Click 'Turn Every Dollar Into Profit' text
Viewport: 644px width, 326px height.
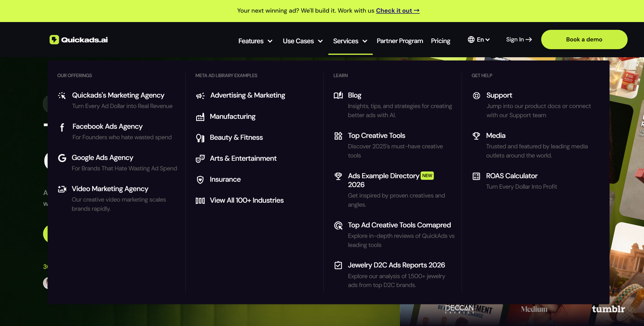click(522, 187)
